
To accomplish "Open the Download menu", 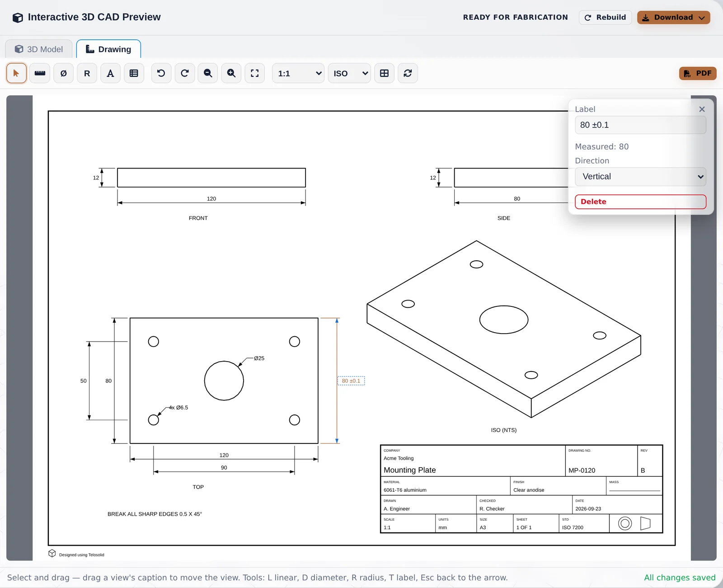I will tap(674, 17).
